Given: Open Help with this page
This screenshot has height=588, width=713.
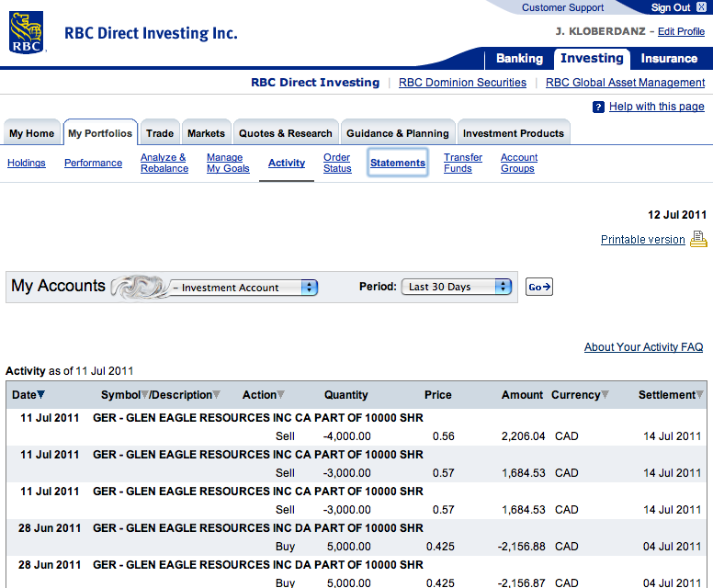Looking at the screenshot, I should coord(657,107).
